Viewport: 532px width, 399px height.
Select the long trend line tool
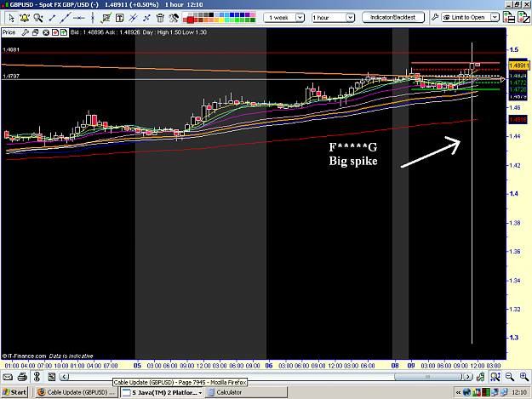pyautogui.click(x=66, y=18)
